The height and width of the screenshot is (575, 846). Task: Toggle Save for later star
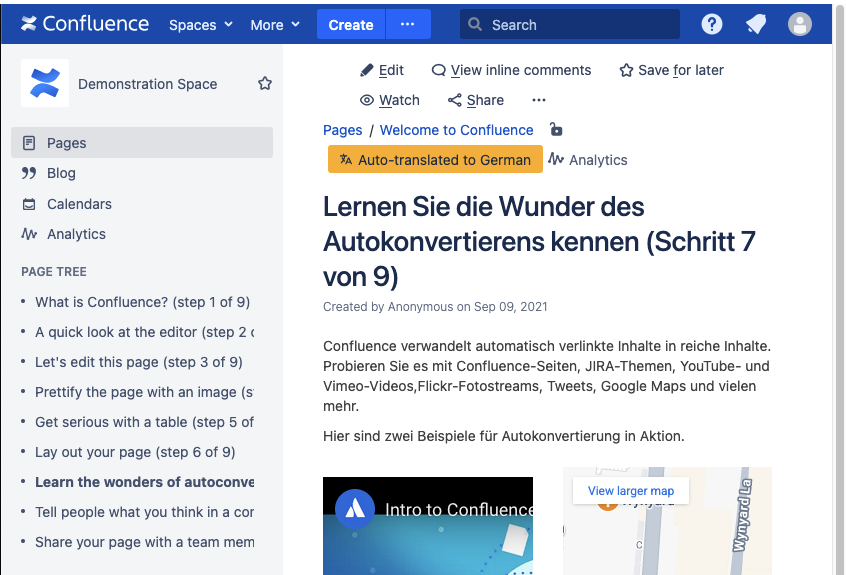pos(672,70)
